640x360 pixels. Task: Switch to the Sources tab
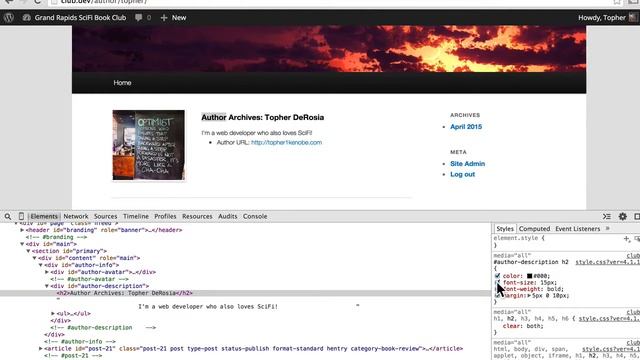[105, 216]
